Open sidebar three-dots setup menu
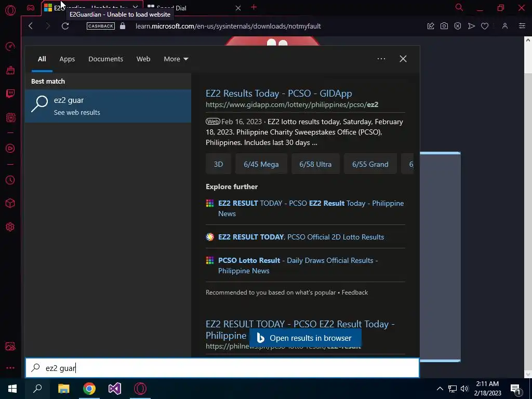This screenshot has width=532, height=399. [10, 368]
